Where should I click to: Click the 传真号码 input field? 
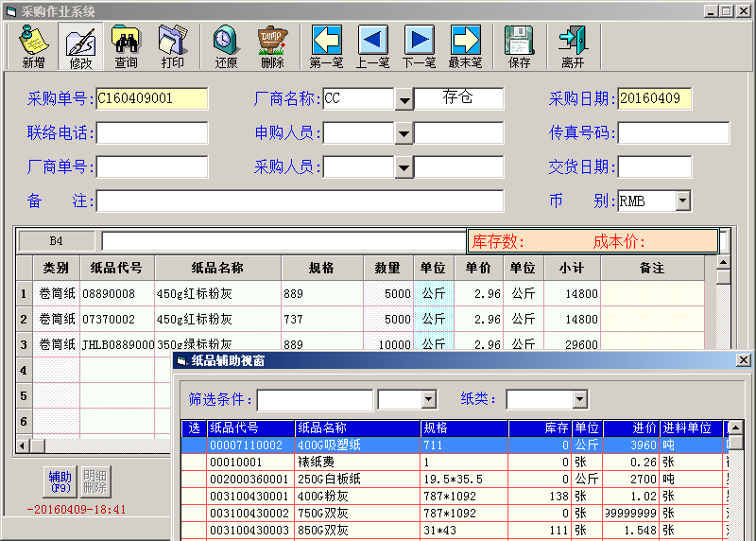tap(674, 132)
